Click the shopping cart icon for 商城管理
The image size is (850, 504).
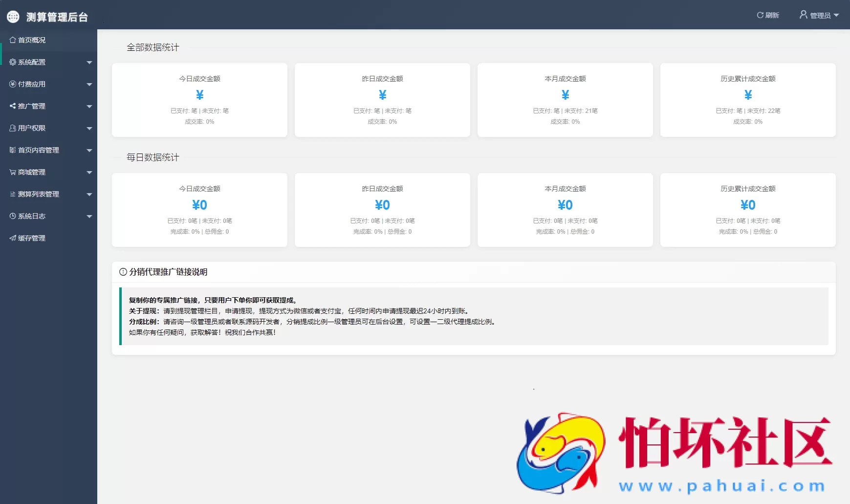click(13, 172)
